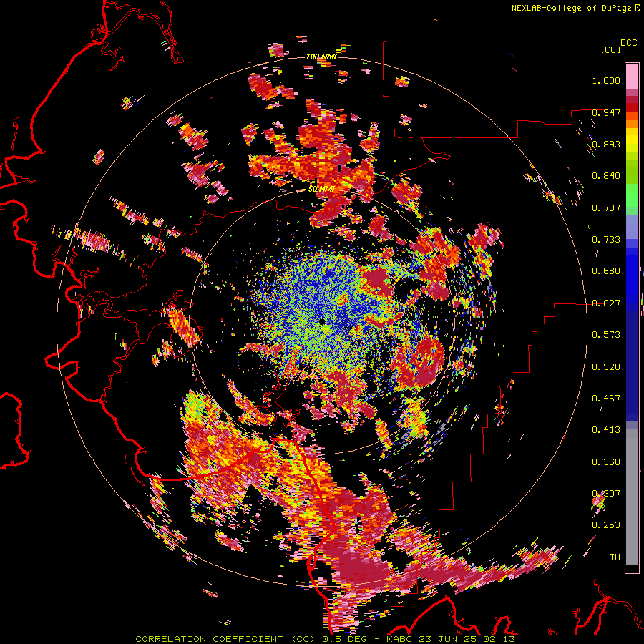
Task: Click the KABC station identifier
Action: (x=400, y=639)
